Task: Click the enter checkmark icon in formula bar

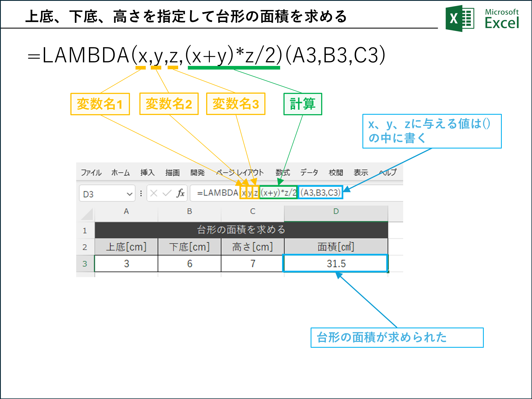Action: pos(167,193)
